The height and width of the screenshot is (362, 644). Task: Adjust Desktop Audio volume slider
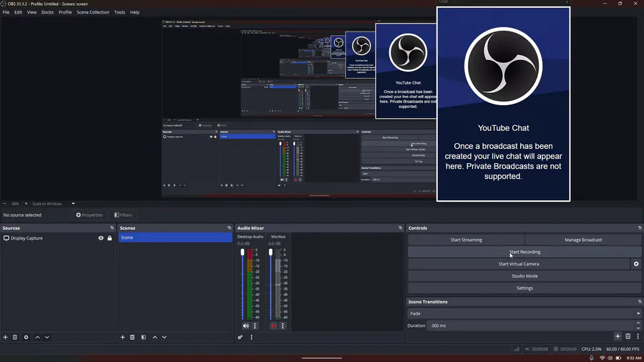click(243, 252)
